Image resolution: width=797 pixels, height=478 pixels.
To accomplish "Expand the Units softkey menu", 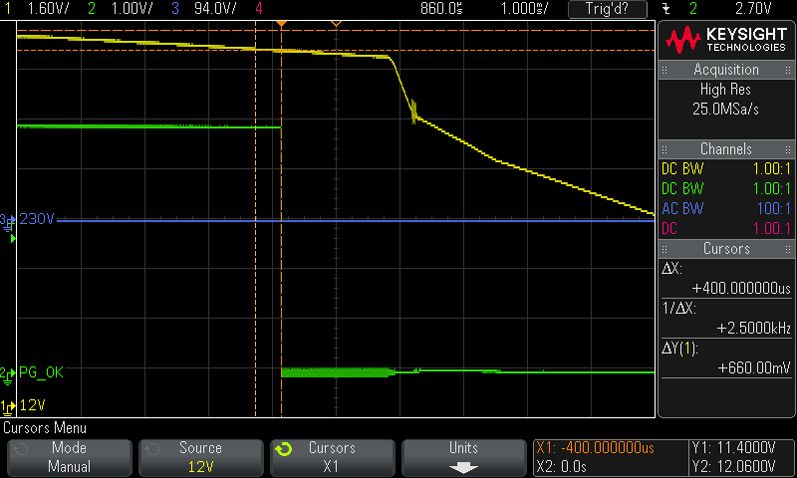I will point(464,457).
